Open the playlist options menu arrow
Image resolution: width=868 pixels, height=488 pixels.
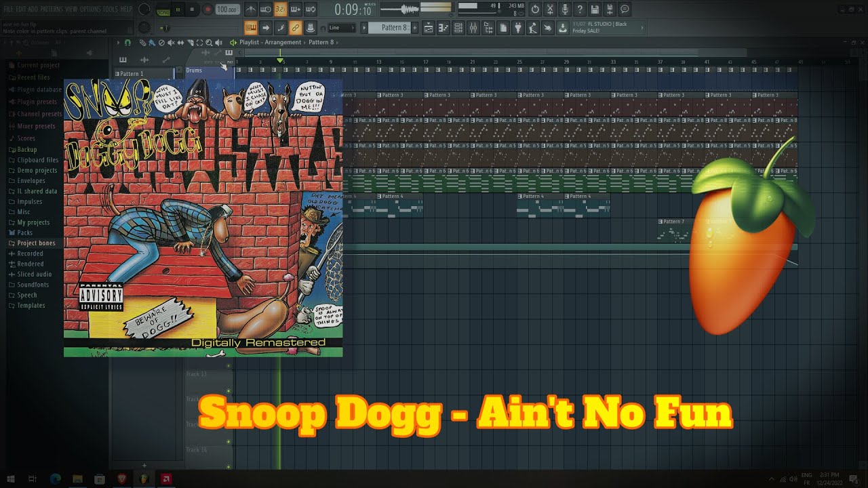118,42
